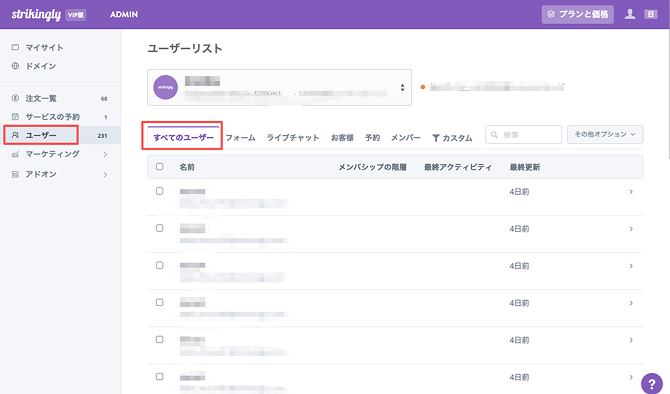Switch to フォーム tab

coord(240,138)
